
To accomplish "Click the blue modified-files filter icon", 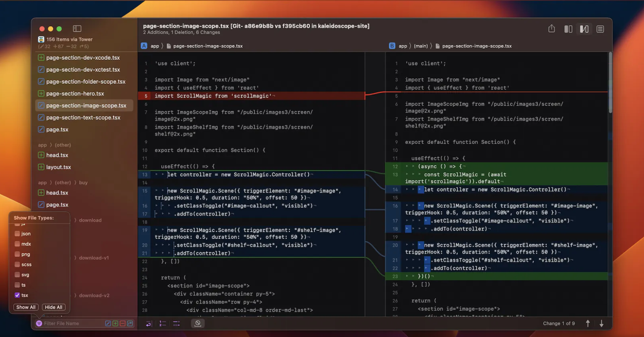I will (108, 323).
